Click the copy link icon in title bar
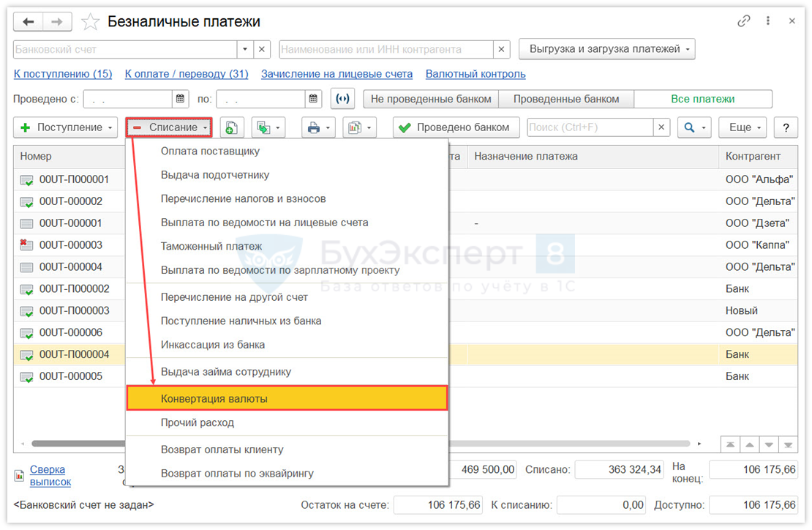The height and width of the screenshot is (530, 812). point(744,21)
